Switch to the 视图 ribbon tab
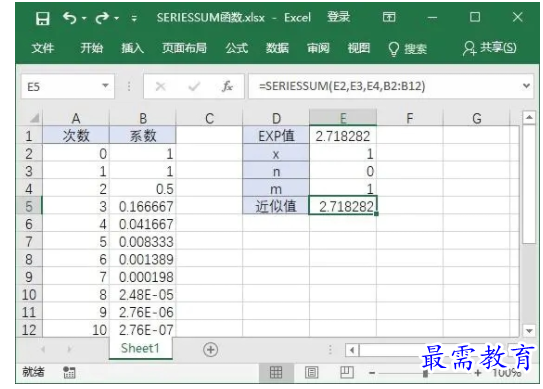The height and width of the screenshot is (389, 543). pyautogui.click(x=359, y=48)
